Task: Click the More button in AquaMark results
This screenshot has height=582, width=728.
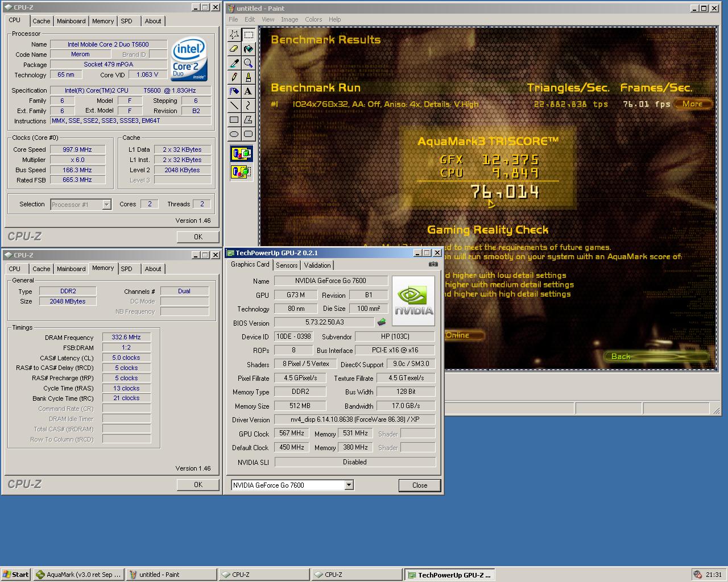Action: click(693, 104)
